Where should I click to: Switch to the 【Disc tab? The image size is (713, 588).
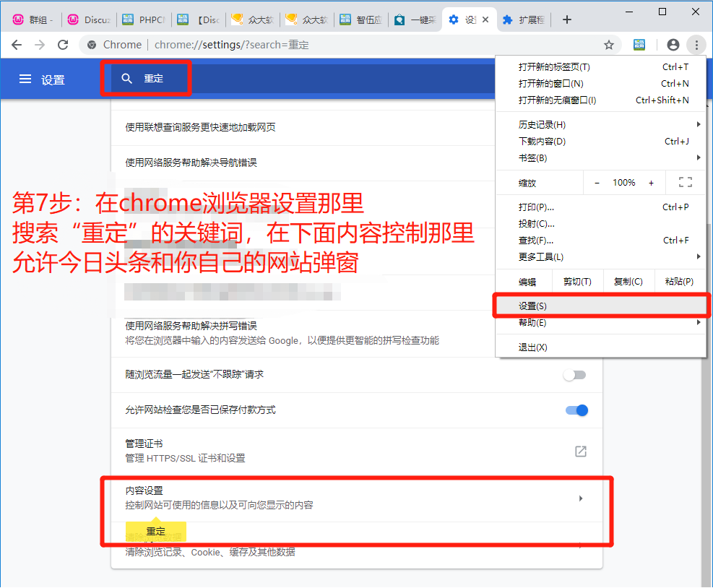tap(198, 20)
